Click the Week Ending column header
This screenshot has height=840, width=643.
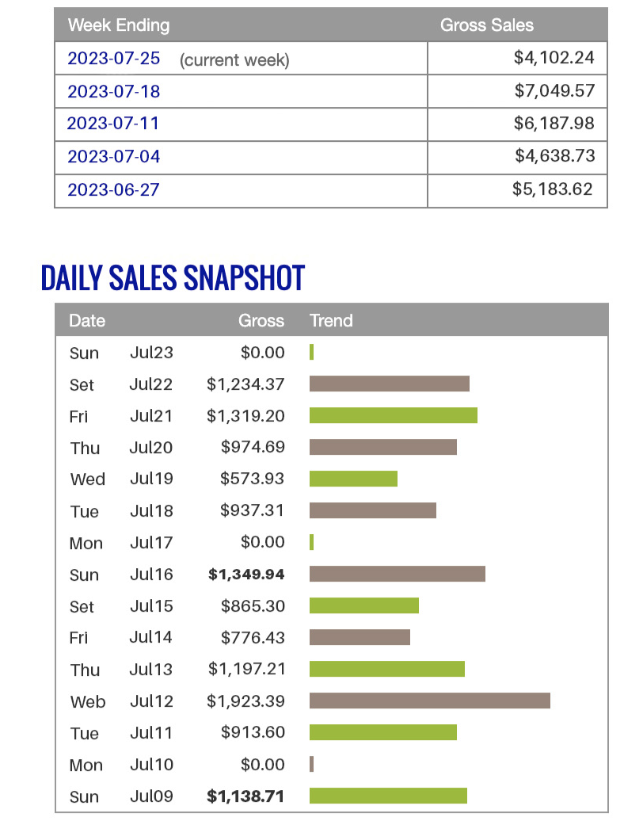tap(119, 25)
